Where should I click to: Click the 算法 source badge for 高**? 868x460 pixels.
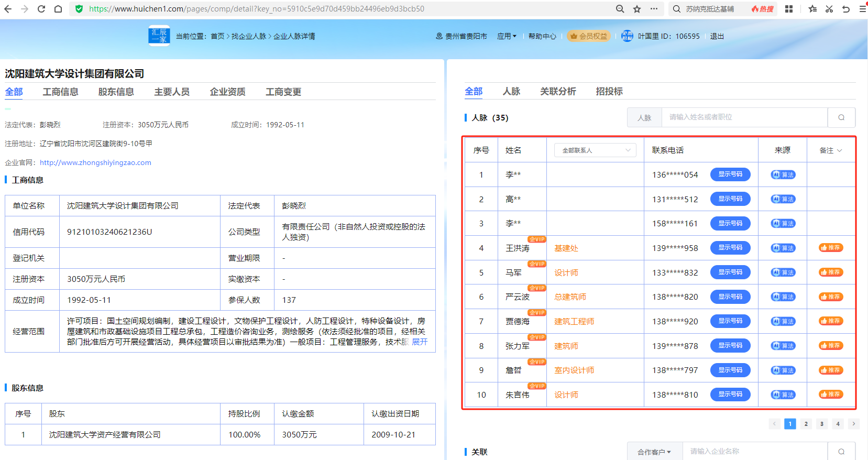coord(783,199)
